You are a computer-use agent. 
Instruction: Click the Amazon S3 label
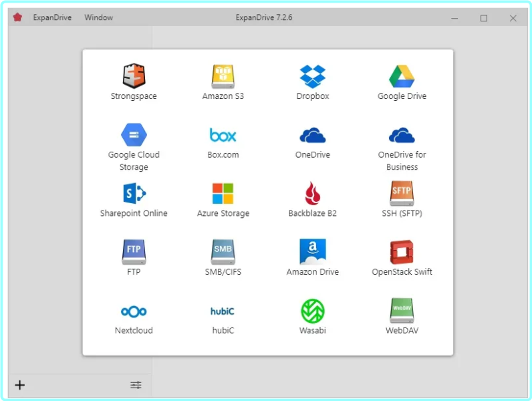223,96
